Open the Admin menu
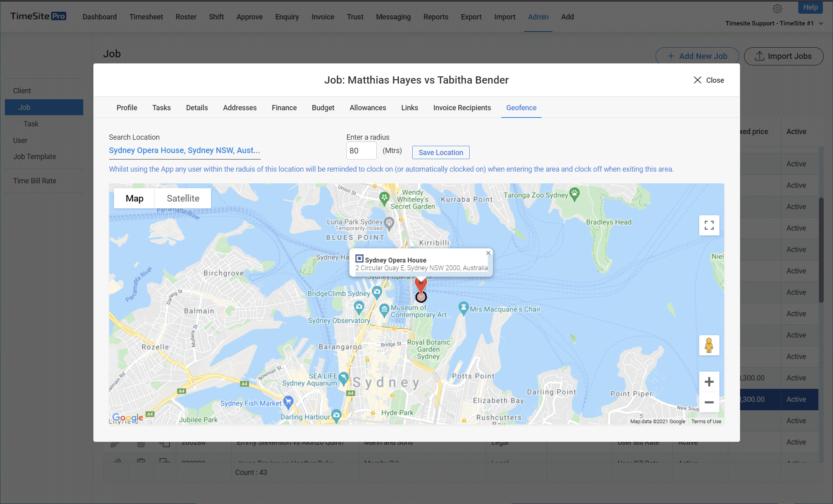Image resolution: width=833 pixels, height=504 pixels. pyautogui.click(x=538, y=17)
